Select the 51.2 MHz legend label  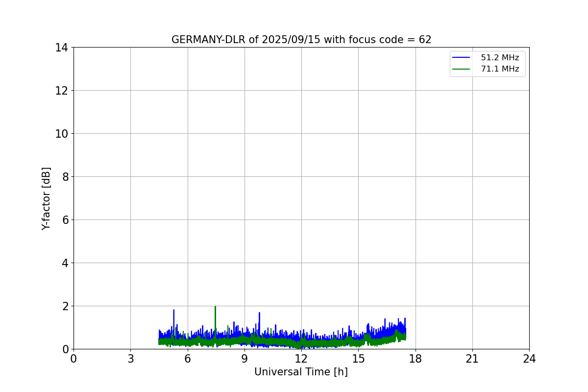coord(500,58)
